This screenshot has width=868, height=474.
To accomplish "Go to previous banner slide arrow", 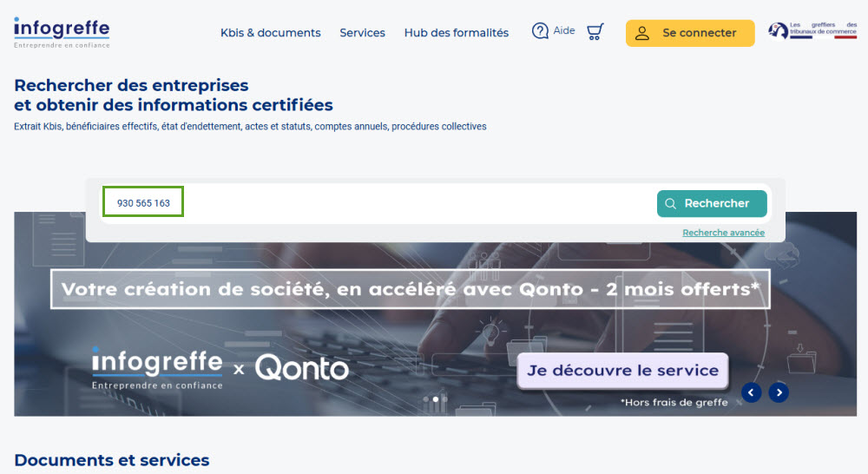I will pyautogui.click(x=752, y=392).
